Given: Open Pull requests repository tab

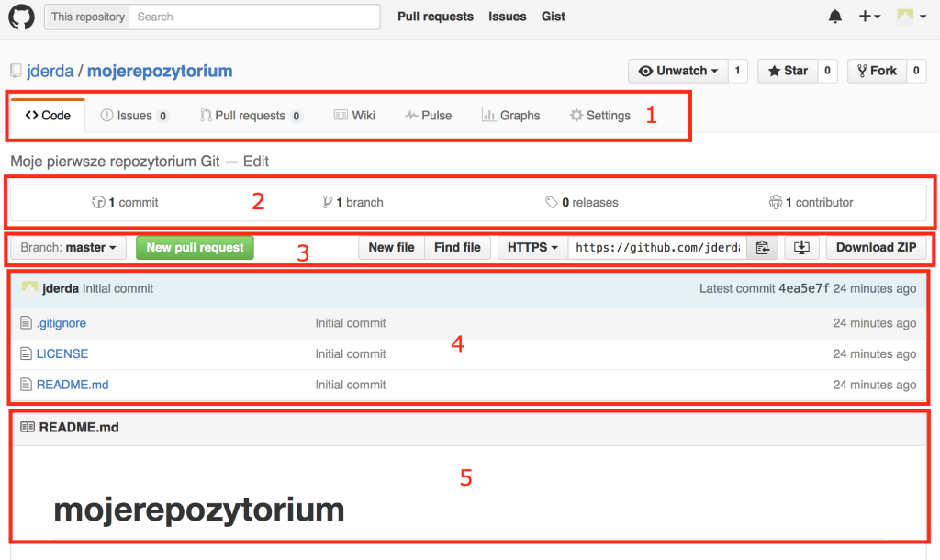Looking at the screenshot, I should [x=251, y=115].
